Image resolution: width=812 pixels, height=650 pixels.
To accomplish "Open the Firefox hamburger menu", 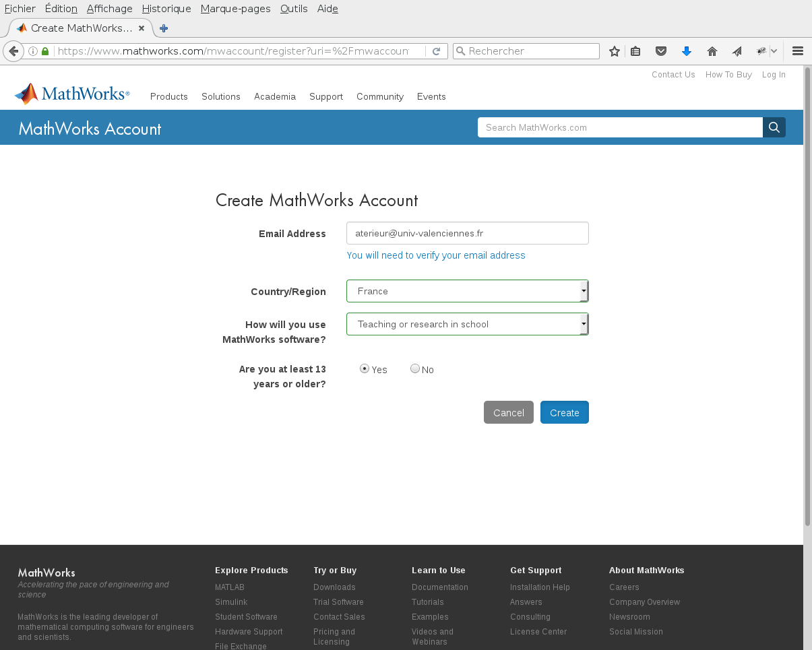I will point(798,51).
